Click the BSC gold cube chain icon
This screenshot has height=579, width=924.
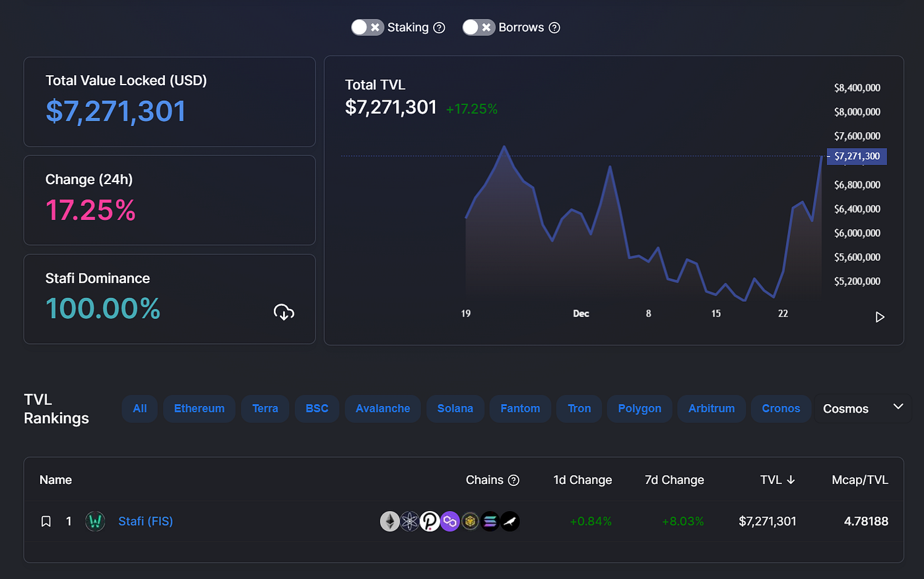470,522
